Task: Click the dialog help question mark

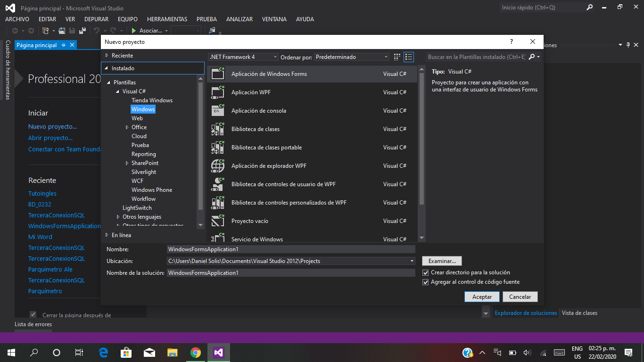Action: (512, 42)
